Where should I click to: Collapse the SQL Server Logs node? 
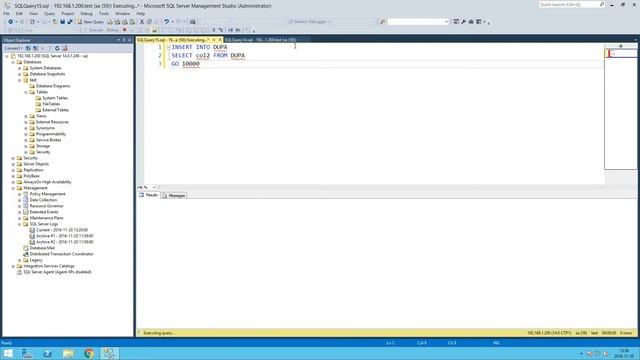(20, 224)
